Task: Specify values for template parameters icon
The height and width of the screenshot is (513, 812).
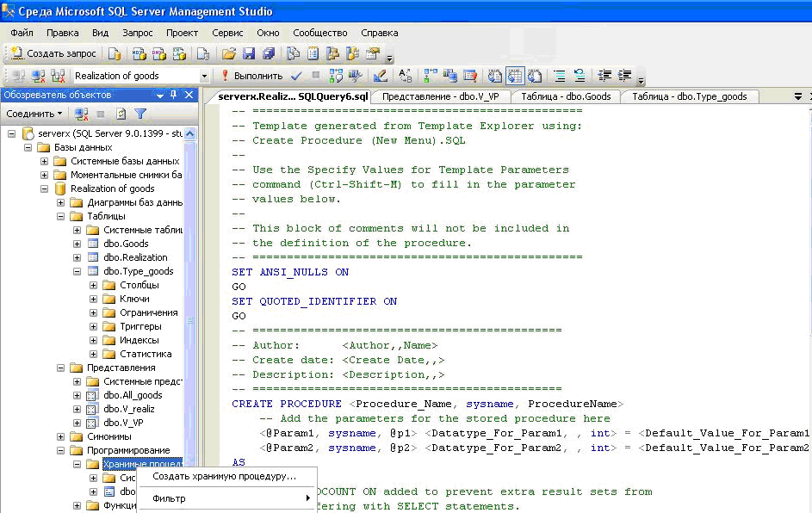Action: point(405,76)
